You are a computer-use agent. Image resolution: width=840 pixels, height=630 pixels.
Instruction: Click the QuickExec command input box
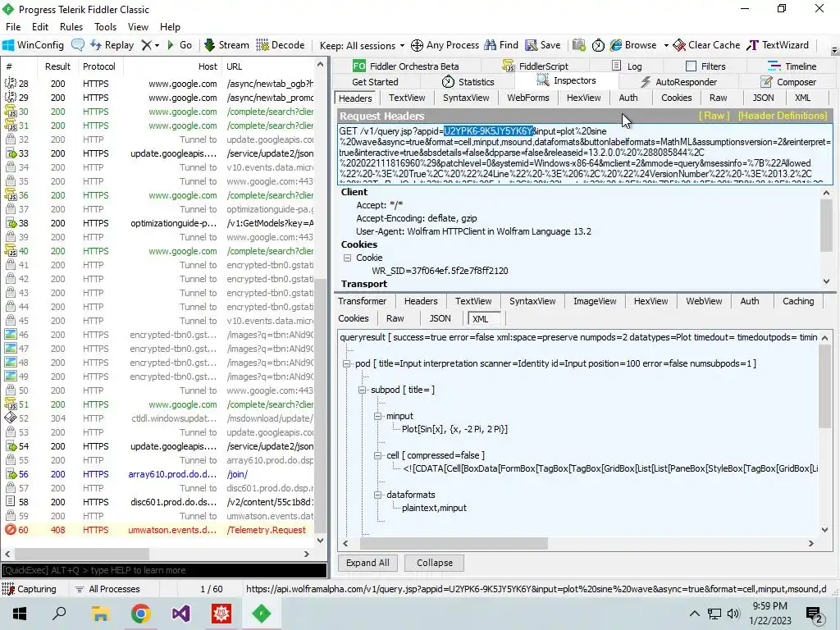(x=164, y=570)
